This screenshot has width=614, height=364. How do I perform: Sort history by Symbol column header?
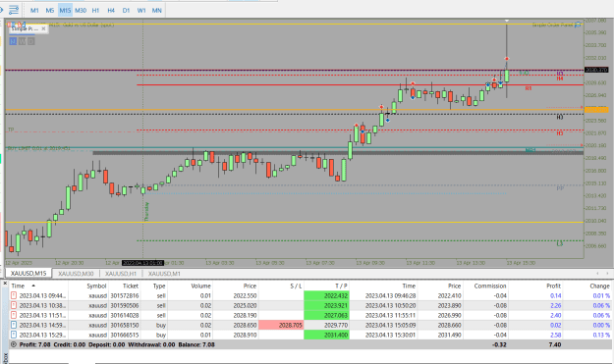click(96, 286)
